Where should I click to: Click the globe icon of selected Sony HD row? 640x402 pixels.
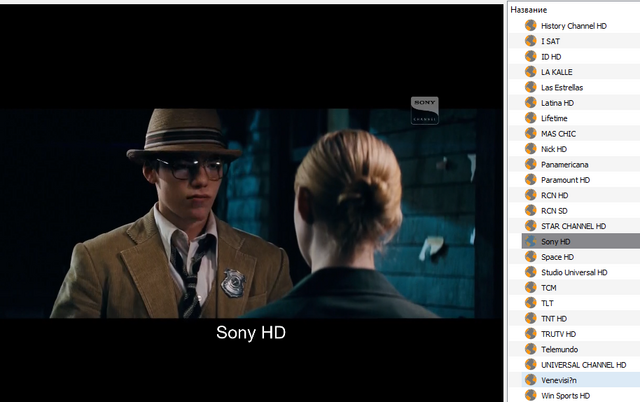click(x=531, y=241)
